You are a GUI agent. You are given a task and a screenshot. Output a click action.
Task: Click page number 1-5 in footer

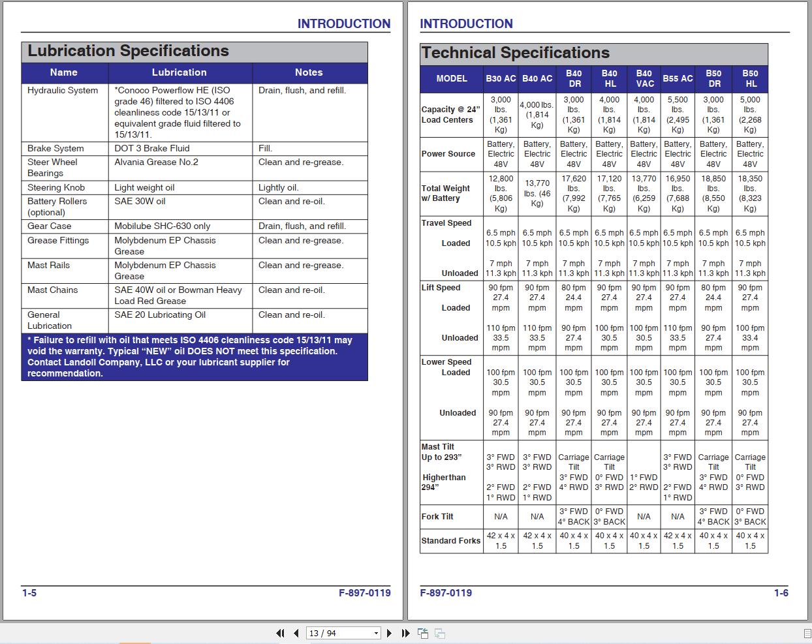pyautogui.click(x=29, y=593)
